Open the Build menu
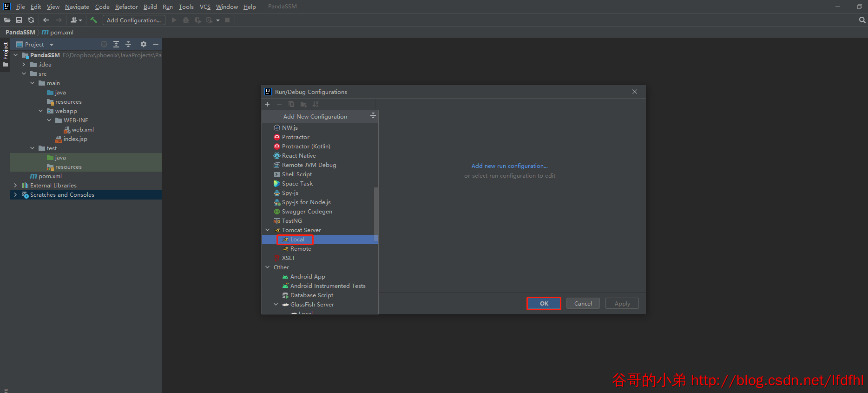The image size is (868, 393). [x=150, y=7]
